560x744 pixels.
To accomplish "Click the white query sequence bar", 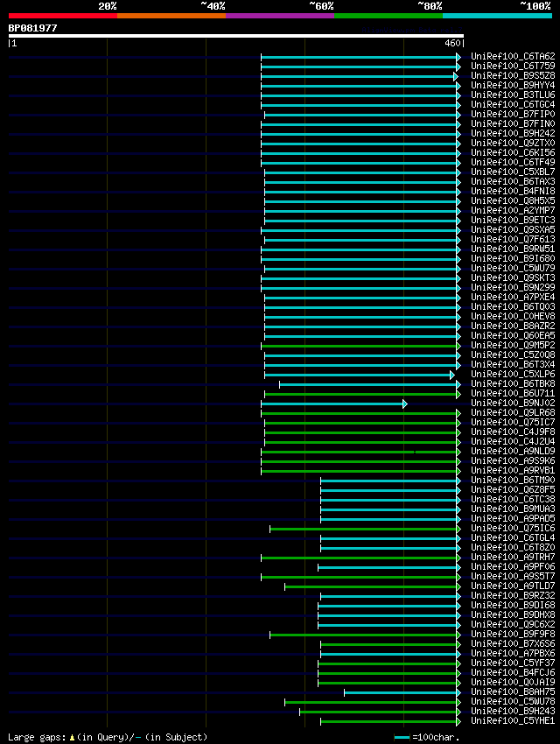I will 235,36.
